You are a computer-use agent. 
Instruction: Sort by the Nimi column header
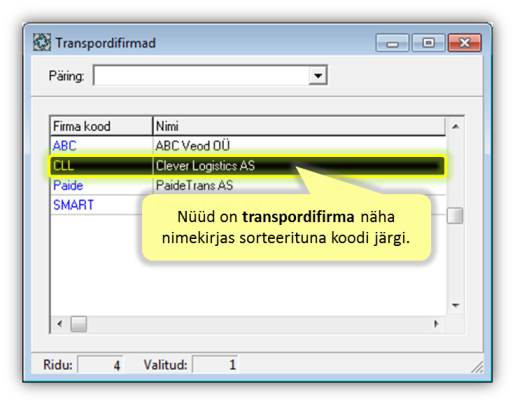(x=299, y=126)
